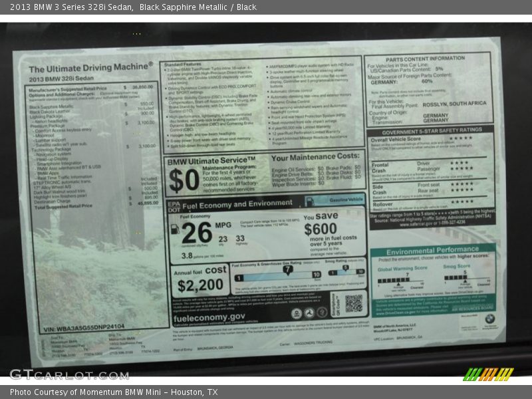Click the 'Standard Features' heading

(182, 65)
